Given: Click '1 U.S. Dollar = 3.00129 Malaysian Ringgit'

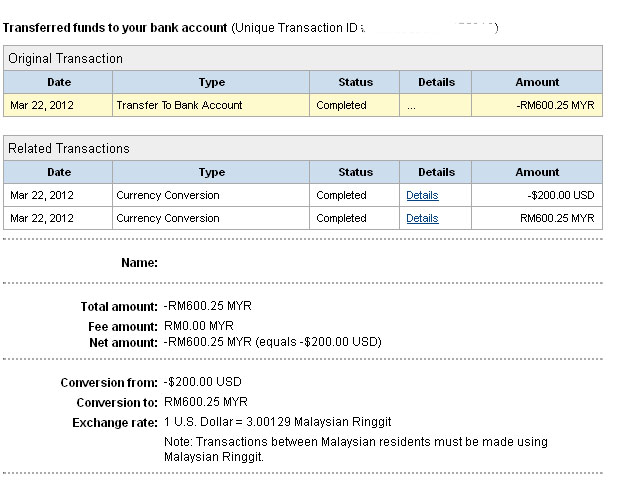Looking at the screenshot, I should [x=278, y=422].
